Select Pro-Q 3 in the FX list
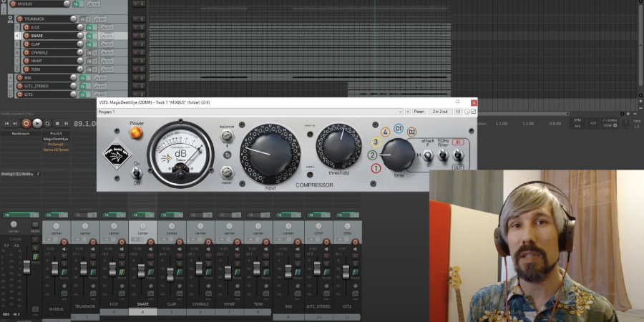The height and width of the screenshot is (322, 644). 56,134
